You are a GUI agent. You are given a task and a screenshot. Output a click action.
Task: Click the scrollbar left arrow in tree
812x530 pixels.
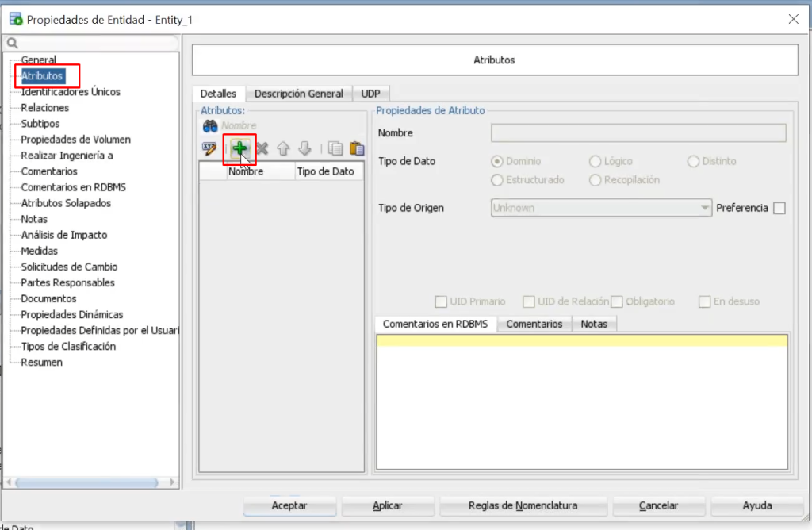[x=8, y=482]
